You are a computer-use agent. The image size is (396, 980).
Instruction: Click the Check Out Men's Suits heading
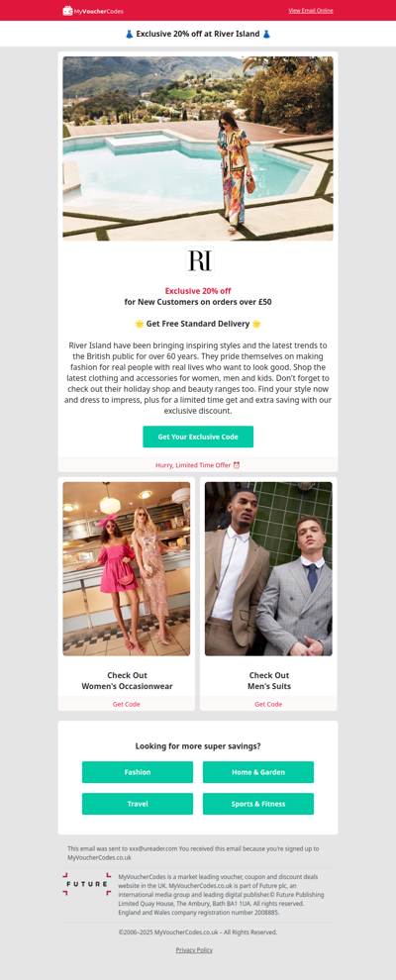pos(268,681)
